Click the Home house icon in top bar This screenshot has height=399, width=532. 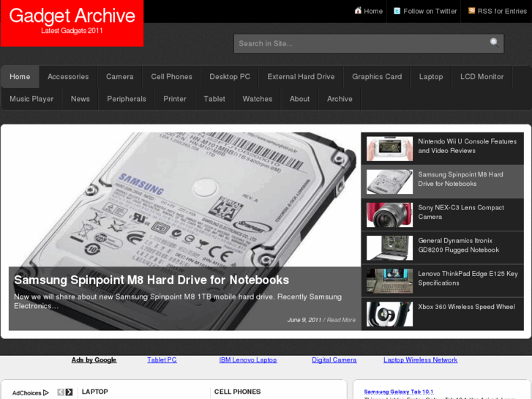(x=358, y=10)
